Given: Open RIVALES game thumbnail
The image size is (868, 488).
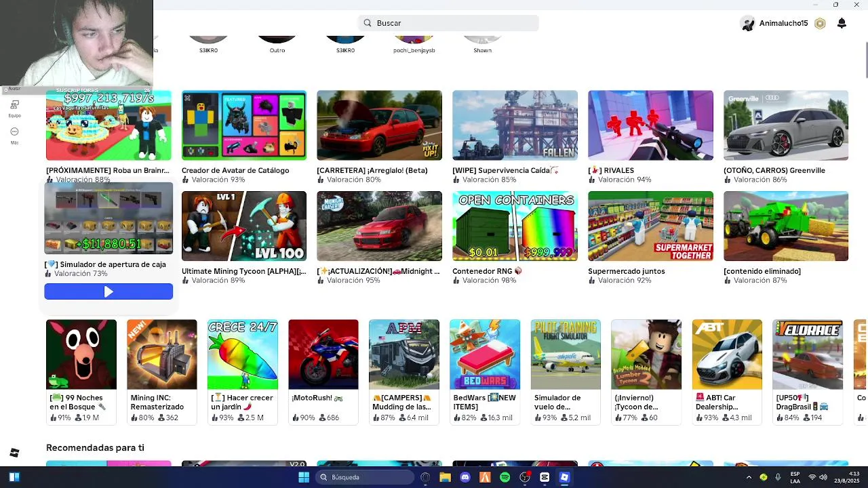Looking at the screenshot, I should [x=650, y=125].
